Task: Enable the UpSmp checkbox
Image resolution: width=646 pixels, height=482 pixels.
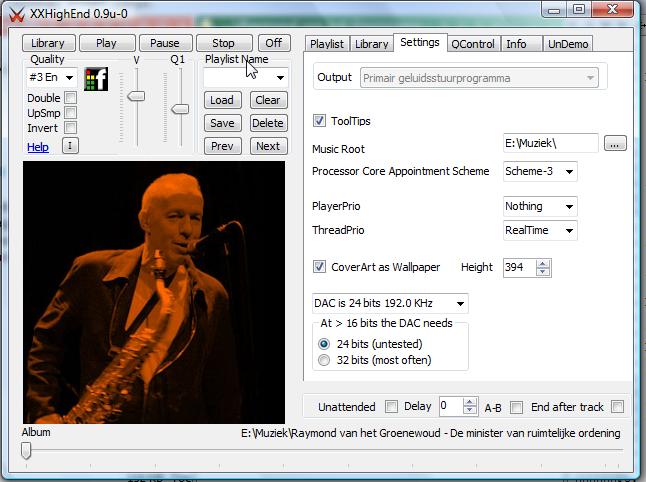Action: (70, 113)
